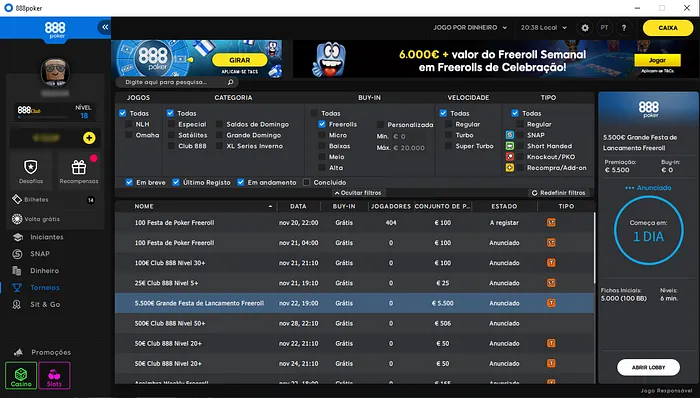Click the player avatar picture

pos(55,71)
